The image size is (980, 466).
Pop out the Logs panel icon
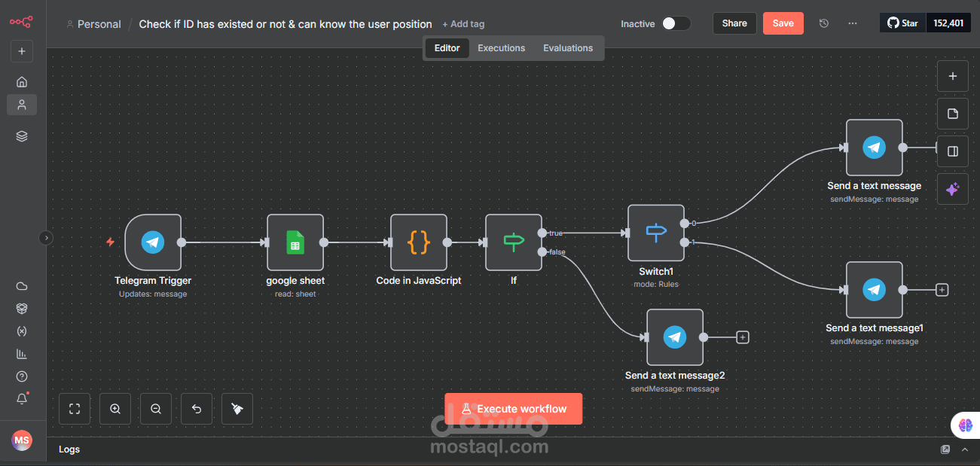[x=945, y=449]
